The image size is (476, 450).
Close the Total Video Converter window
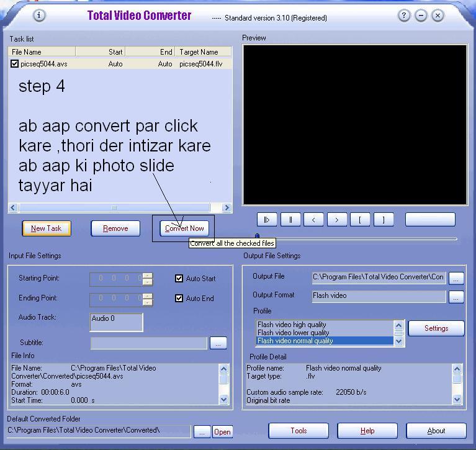[438, 15]
